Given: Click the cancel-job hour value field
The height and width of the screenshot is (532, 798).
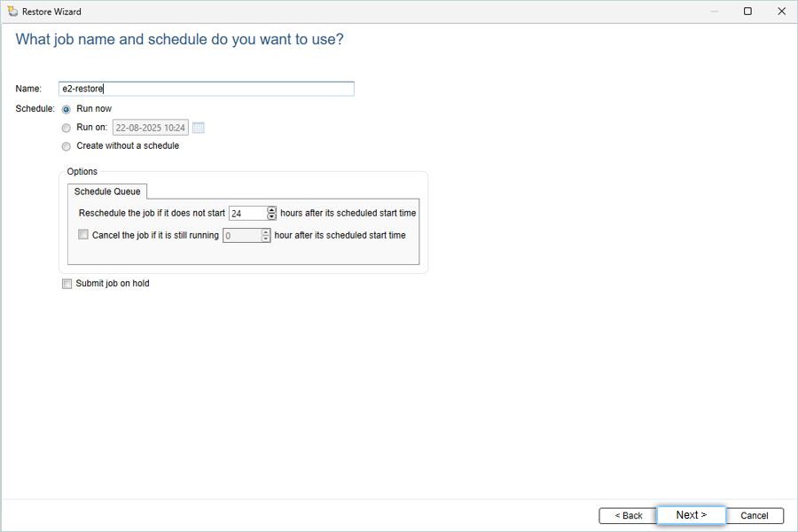Looking at the screenshot, I should click(242, 235).
